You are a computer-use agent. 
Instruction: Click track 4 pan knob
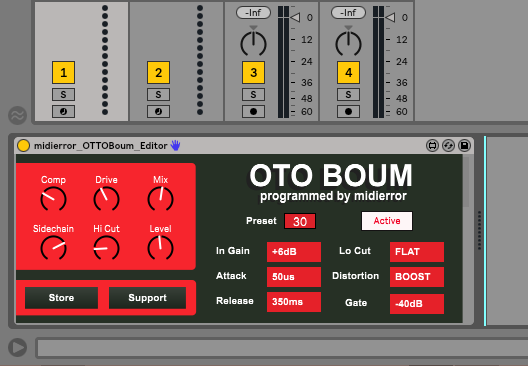349,43
